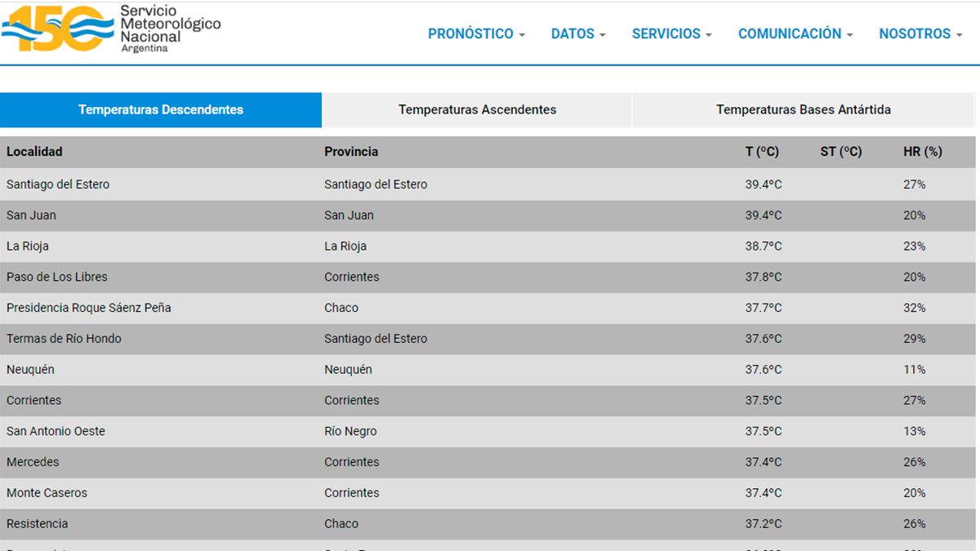Select the Presidencia Roque Sáenz Peña row
The height and width of the screenshot is (551, 980).
[89, 308]
